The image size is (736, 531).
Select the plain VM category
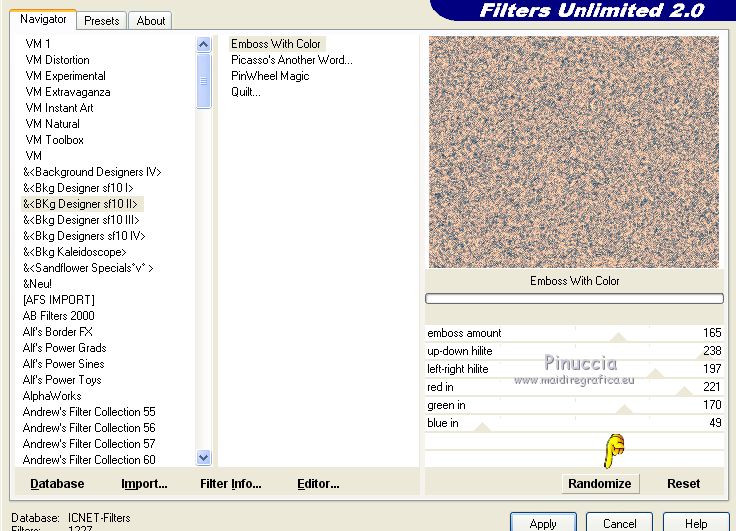point(33,155)
